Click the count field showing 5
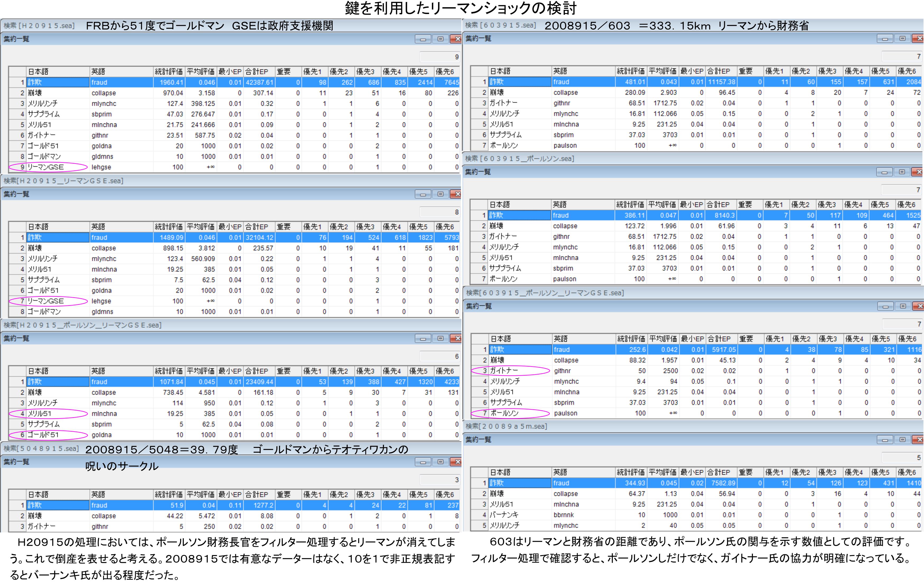 (x=902, y=457)
